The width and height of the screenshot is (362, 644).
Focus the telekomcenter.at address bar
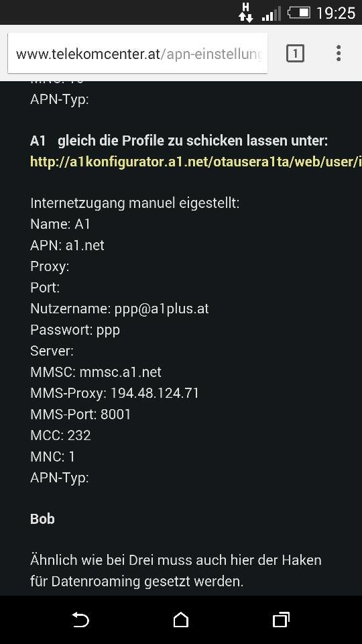(x=138, y=54)
